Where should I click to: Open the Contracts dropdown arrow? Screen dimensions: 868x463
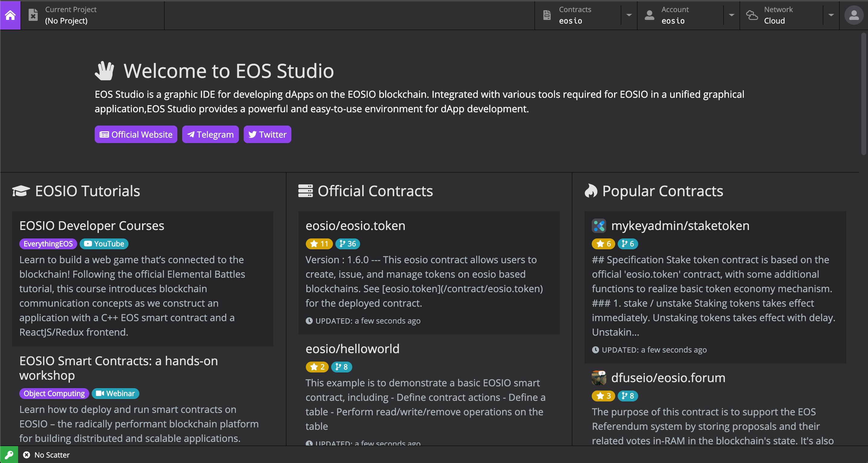629,15
